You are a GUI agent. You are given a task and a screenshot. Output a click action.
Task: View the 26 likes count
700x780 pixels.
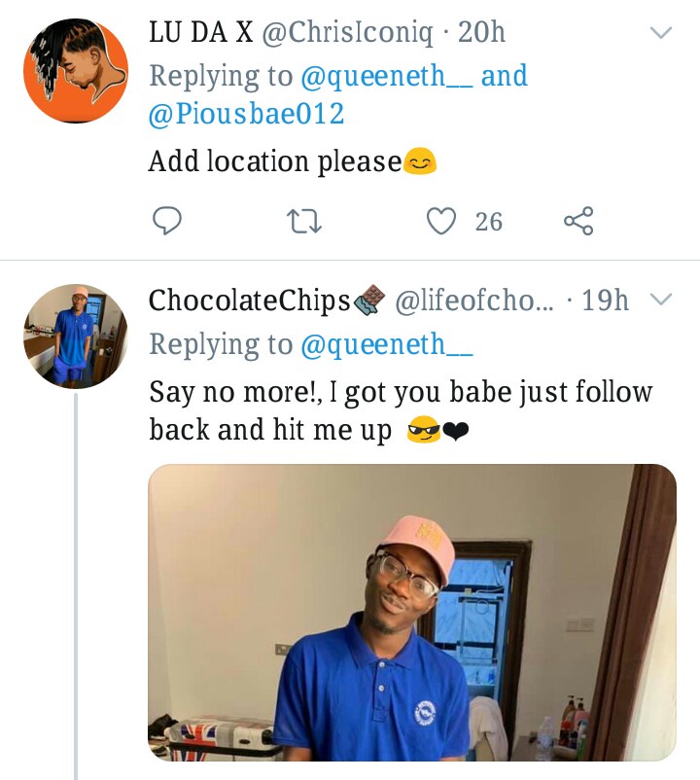pos(489,222)
